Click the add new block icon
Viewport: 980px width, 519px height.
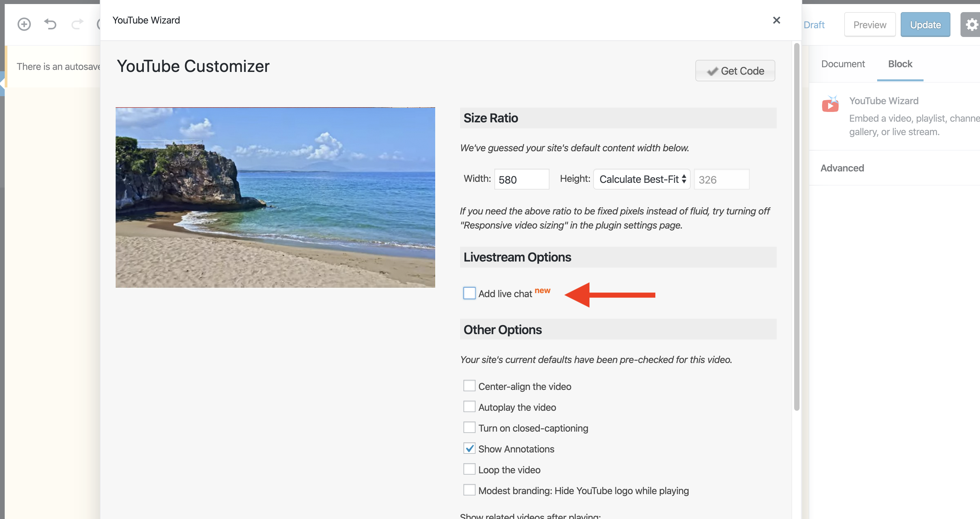(x=24, y=24)
